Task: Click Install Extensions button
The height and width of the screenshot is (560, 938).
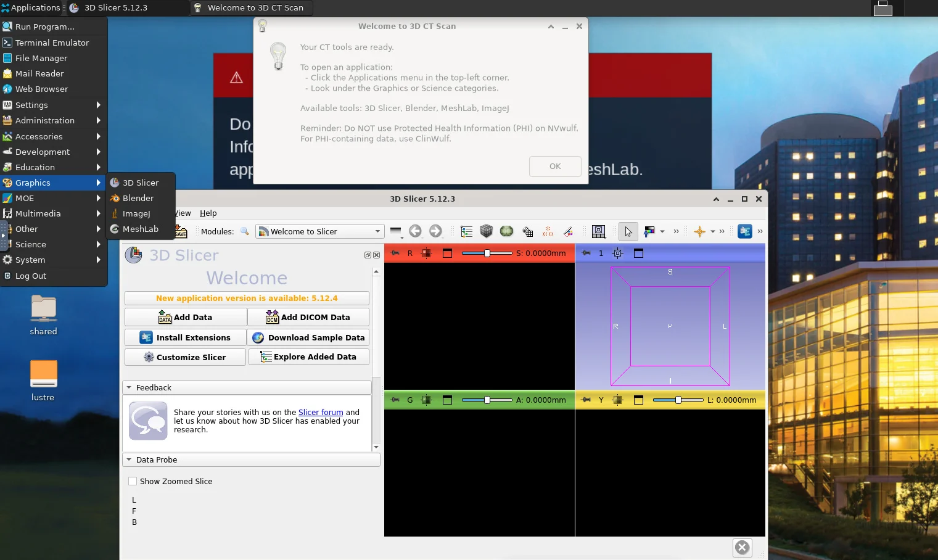Action: tap(186, 337)
